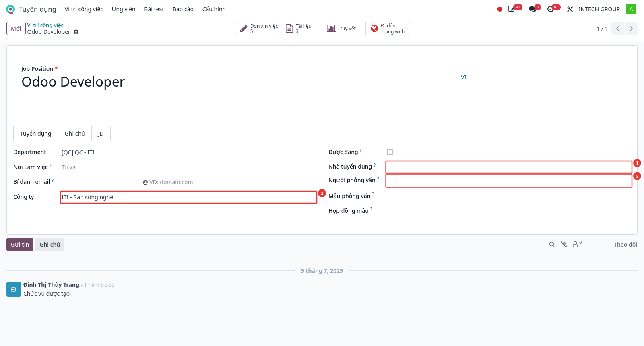The image size is (644, 346).
Task: Click the Gửi tin button
Action: [20, 245]
